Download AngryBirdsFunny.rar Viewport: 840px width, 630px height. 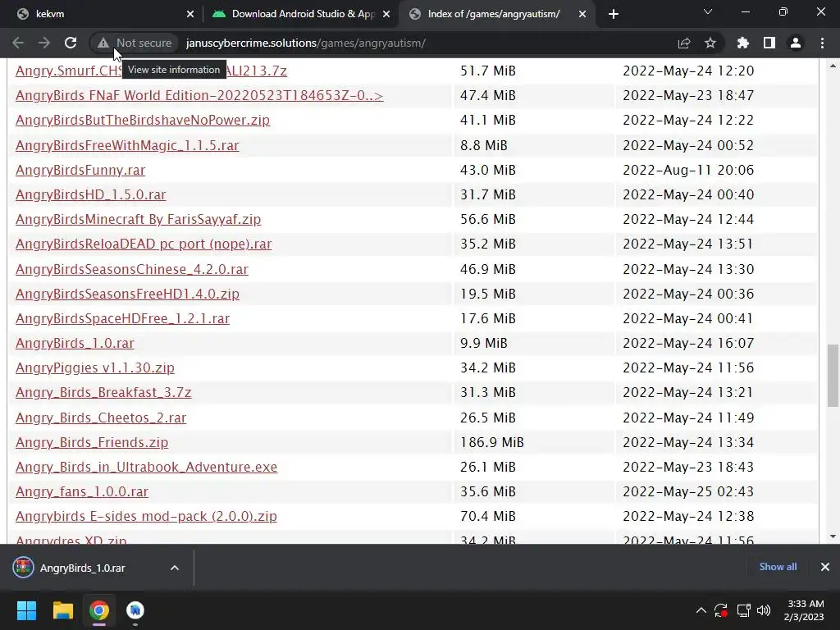(x=80, y=170)
